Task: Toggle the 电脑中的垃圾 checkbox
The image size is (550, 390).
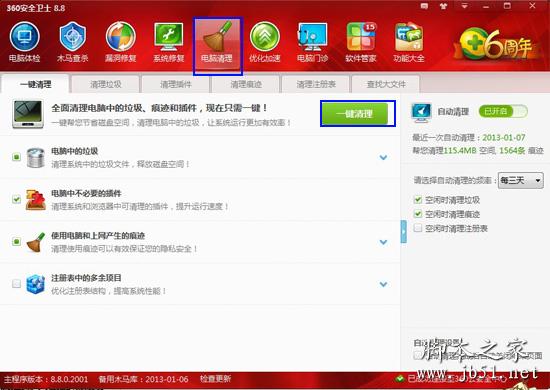Action: click(16, 157)
